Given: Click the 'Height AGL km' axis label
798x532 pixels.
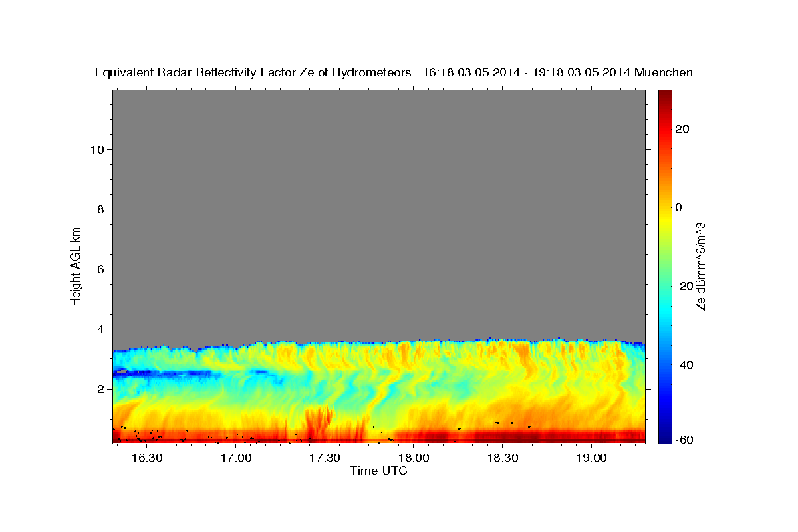Looking at the screenshot, I should click(76, 265).
